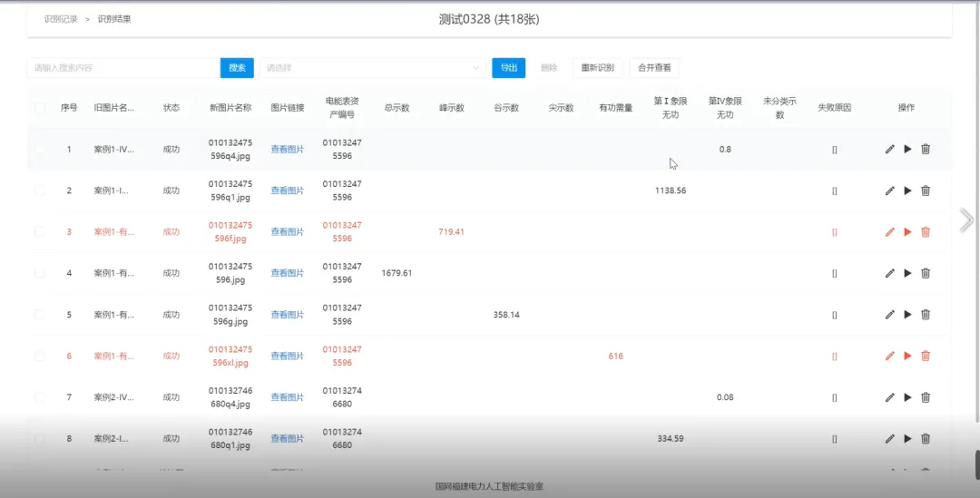Click the play icon in row 7
Screen dimensions: 980x498
click(907, 397)
